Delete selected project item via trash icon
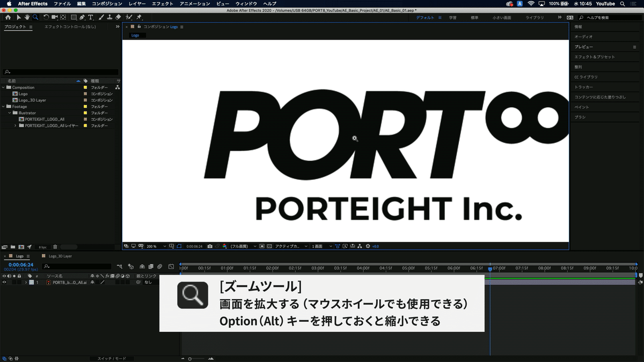Image resolution: width=644 pixels, height=362 pixels. (55, 247)
